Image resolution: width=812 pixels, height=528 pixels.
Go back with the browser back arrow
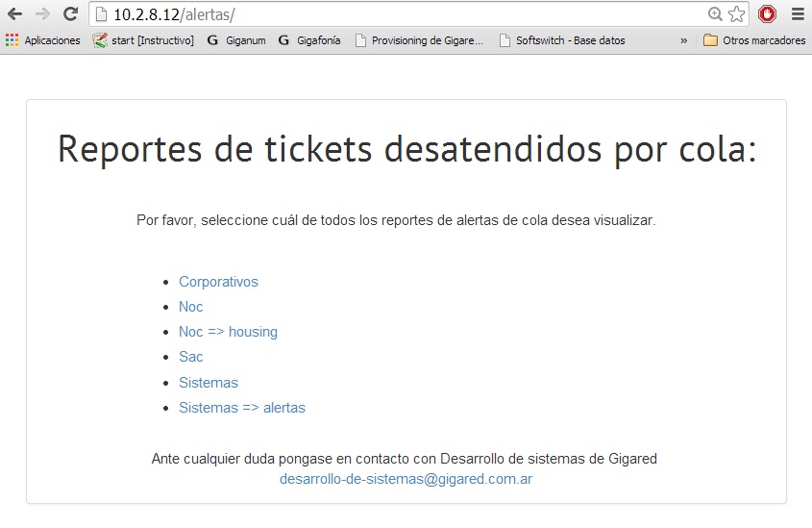point(14,14)
